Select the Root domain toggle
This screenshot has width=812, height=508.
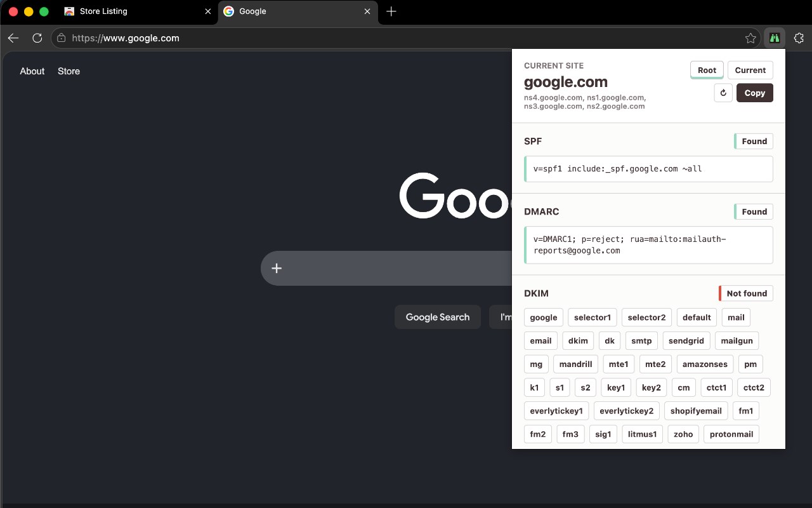pyautogui.click(x=707, y=70)
